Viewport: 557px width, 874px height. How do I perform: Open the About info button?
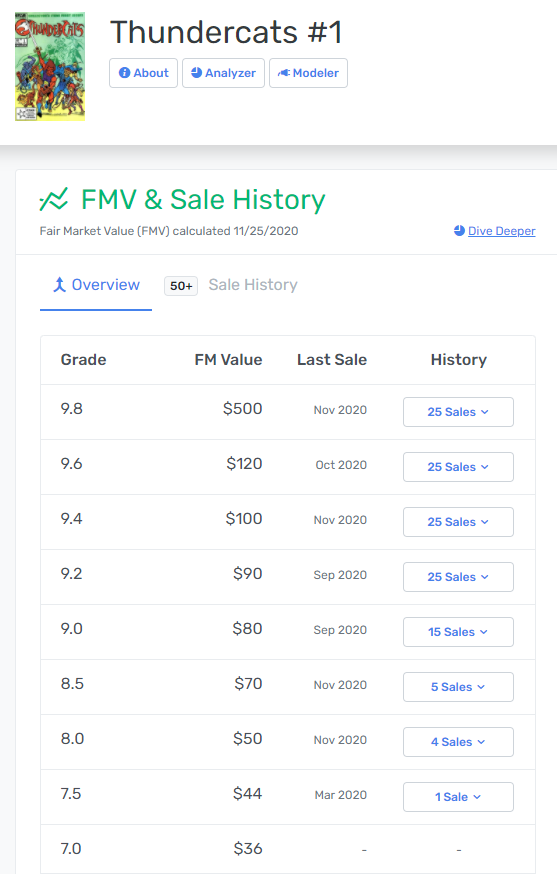143,73
